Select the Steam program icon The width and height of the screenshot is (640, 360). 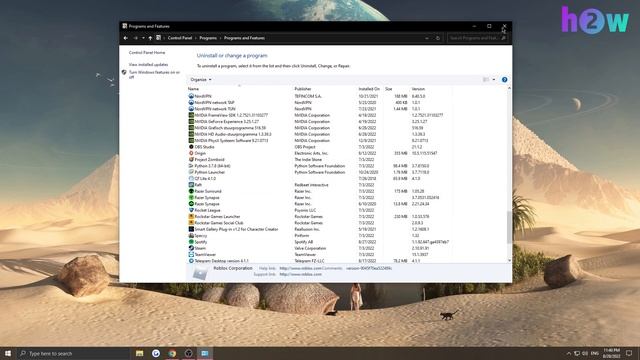click(x=191, y=248)
